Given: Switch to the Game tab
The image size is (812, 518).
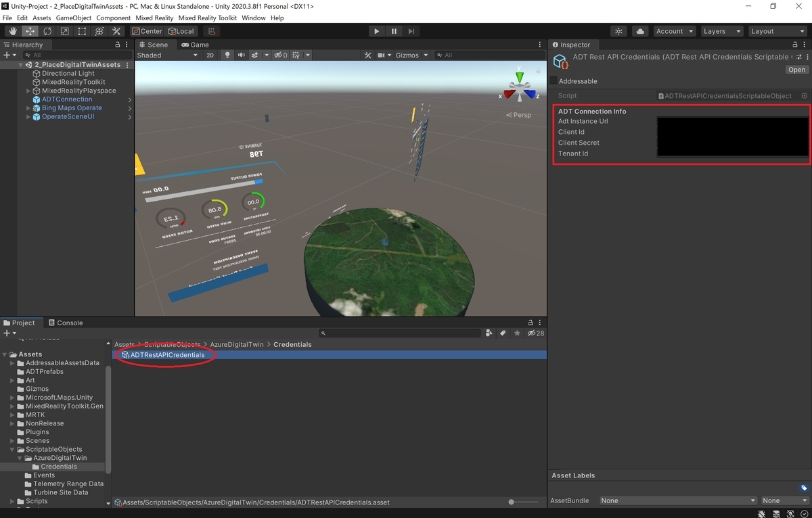Looking at the screenshot, I should coord(195,45).
